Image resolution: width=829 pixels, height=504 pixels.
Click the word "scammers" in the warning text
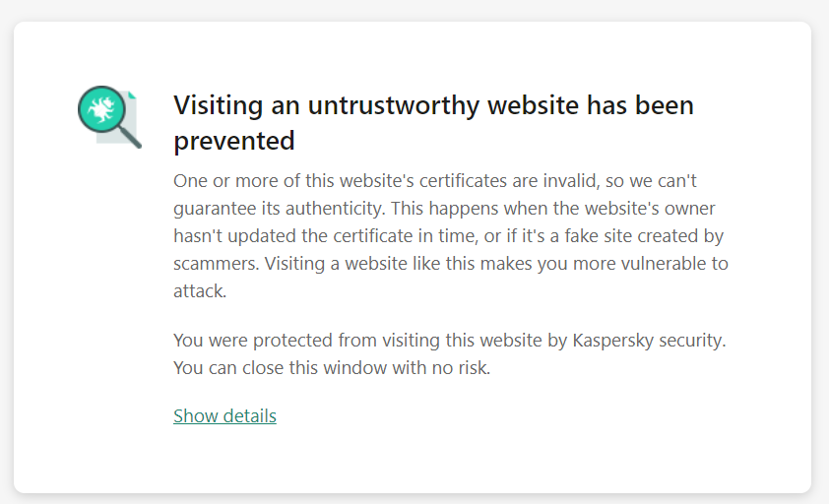(214, 264)
